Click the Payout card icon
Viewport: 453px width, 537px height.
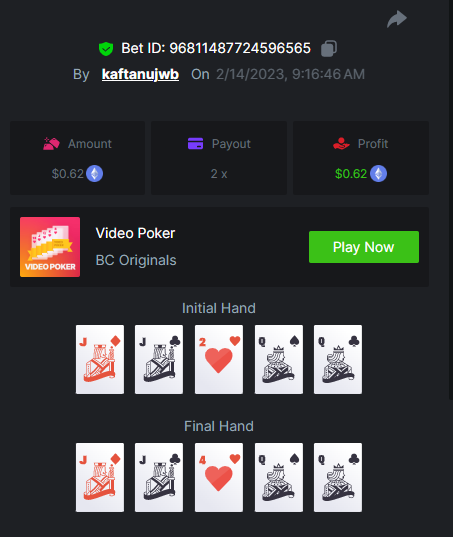coord(196,143)
